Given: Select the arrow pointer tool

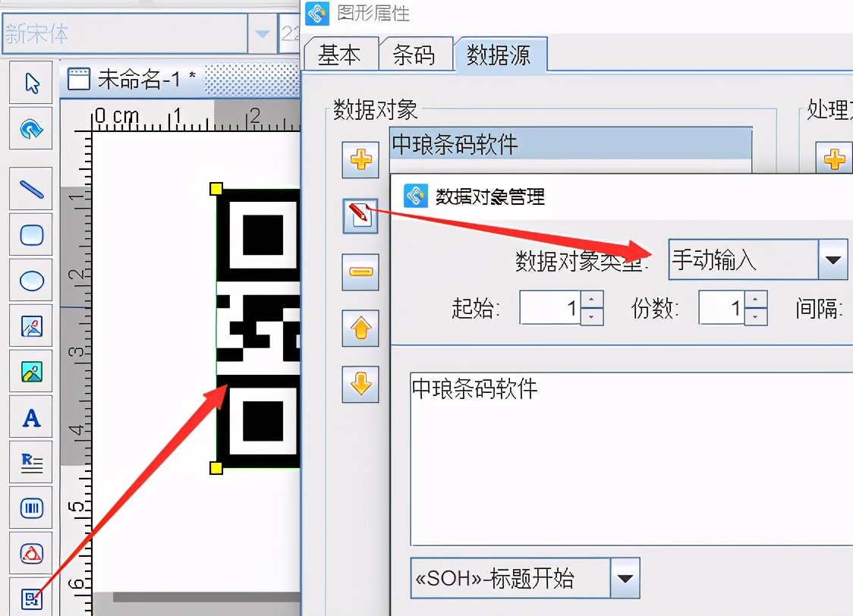Looking at the screenshot, I should coord(31,83).
